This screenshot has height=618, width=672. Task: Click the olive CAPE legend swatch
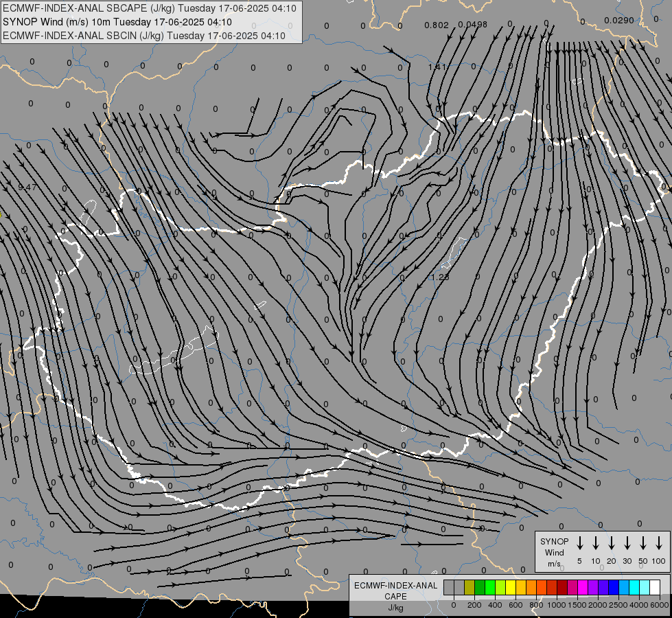tap(470, 587)
